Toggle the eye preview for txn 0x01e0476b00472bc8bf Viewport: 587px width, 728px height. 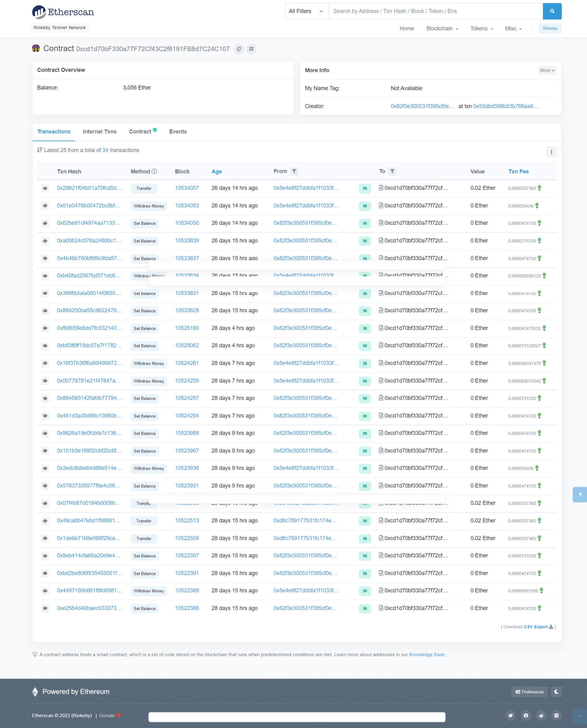(x=45, y=206)
